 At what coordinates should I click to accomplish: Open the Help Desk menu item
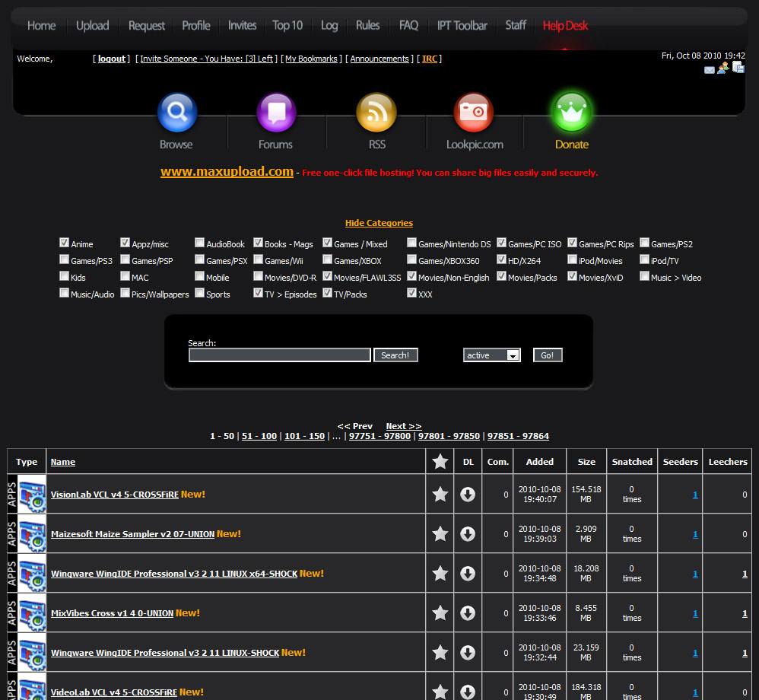coord(565,25)
